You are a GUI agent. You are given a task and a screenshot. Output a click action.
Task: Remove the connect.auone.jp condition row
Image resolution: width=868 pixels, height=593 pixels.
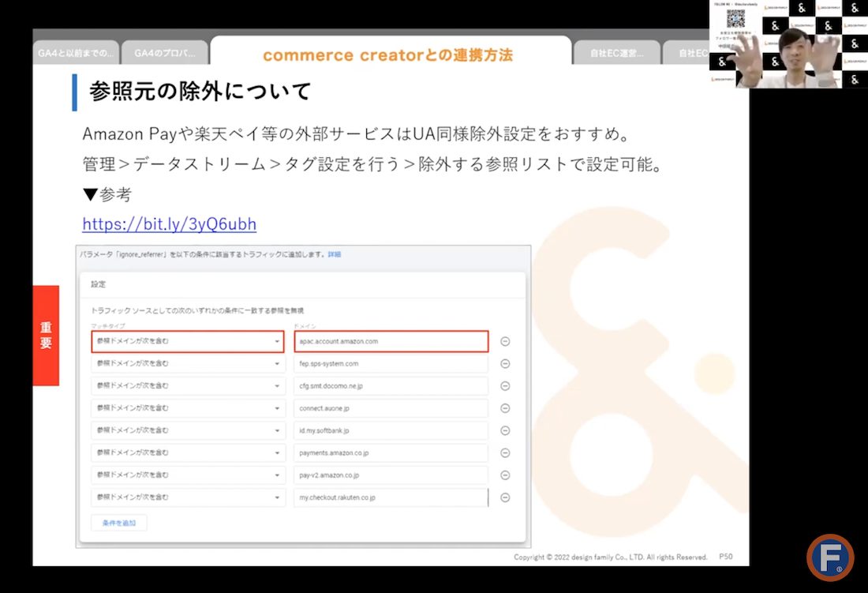pyautogui.click(x=505, y=408)
